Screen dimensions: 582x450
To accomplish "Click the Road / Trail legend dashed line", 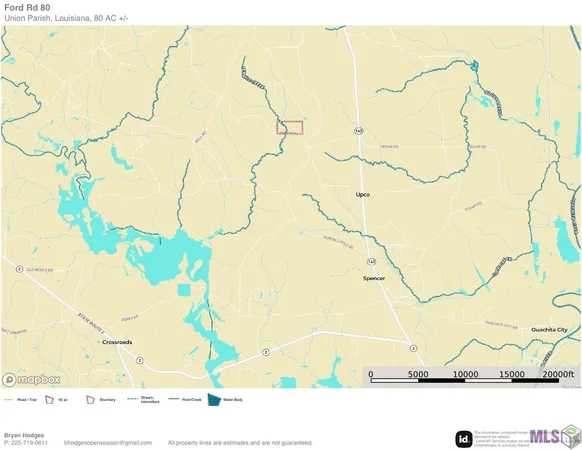I will coord(9,400).
